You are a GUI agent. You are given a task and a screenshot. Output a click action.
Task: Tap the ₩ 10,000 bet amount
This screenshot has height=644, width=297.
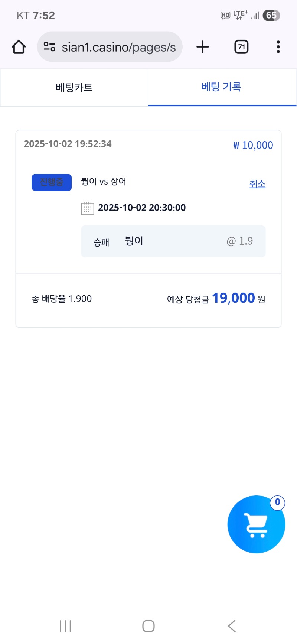[x=253, y=145]
